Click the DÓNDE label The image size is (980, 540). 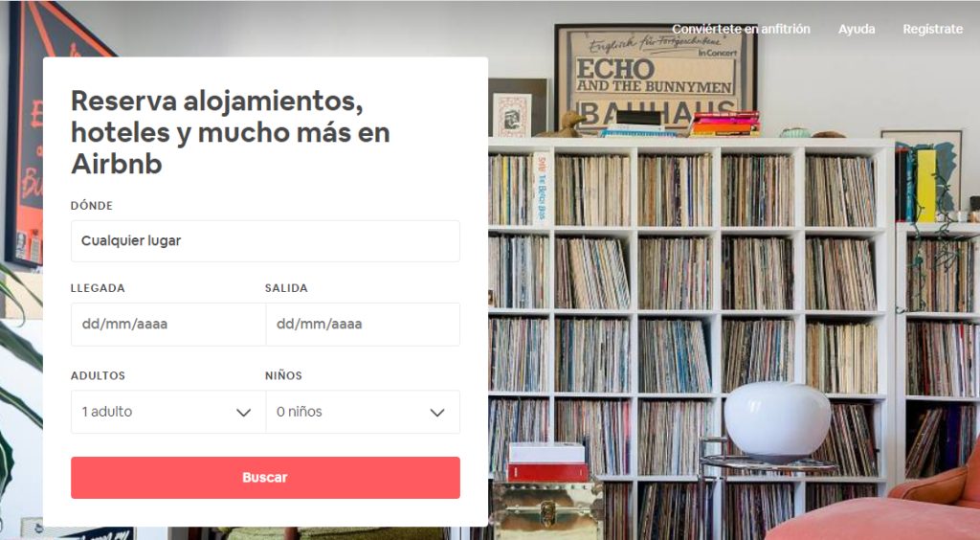coord(92,206)
